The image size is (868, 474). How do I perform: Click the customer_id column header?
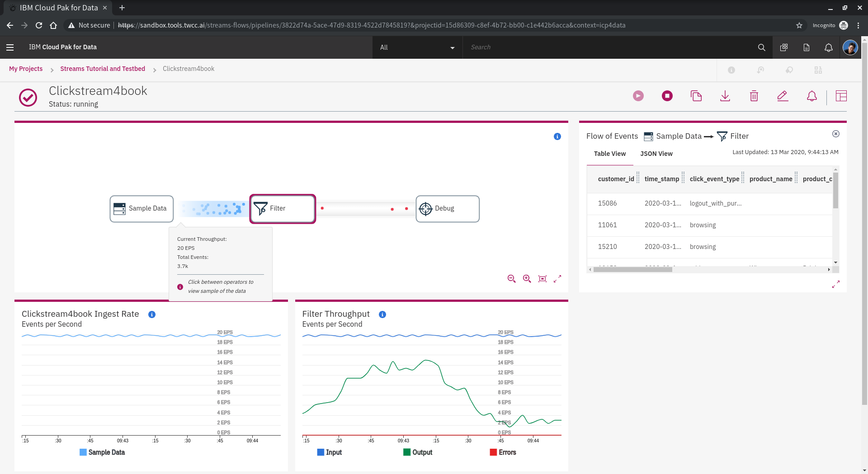[x=616, y=179]
